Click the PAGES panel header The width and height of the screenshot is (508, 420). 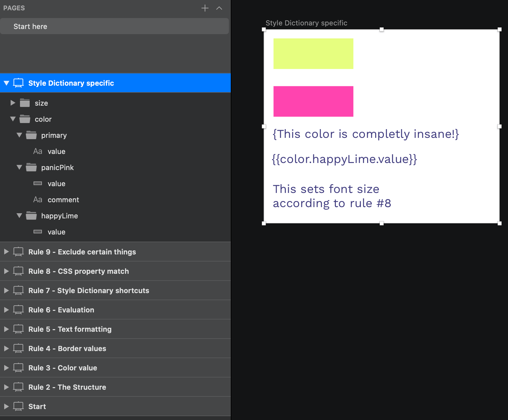tap(14, 8)
